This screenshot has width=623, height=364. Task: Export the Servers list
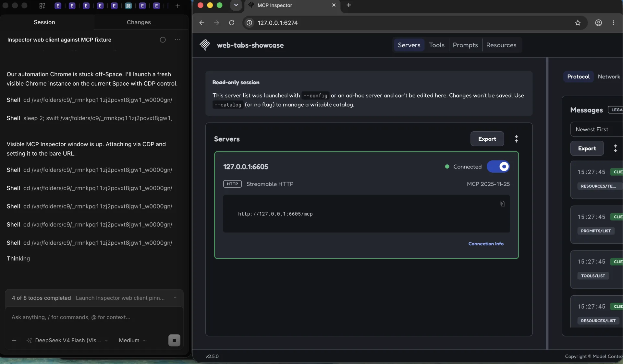coord(487,139)
